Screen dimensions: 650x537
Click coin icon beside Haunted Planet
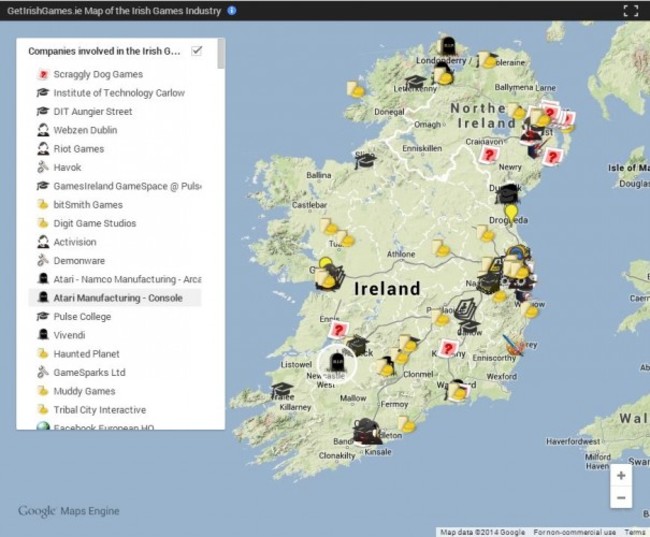coord(43,353)
